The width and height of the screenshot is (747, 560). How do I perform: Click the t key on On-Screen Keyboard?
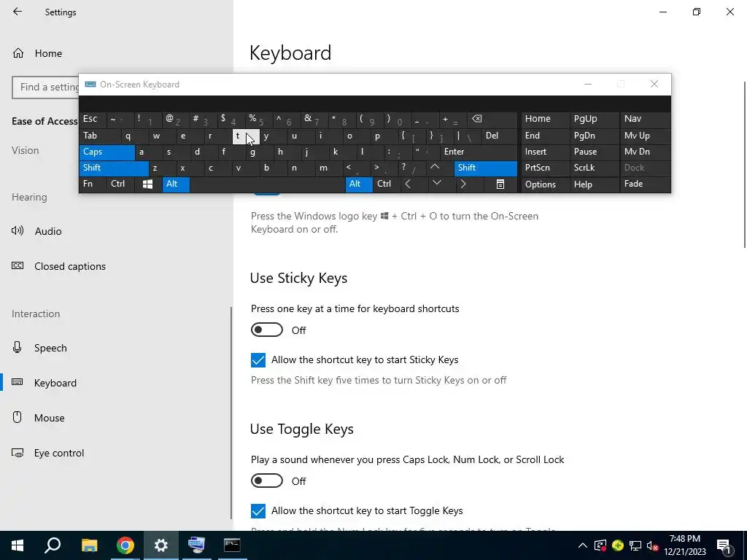point(246,136)
